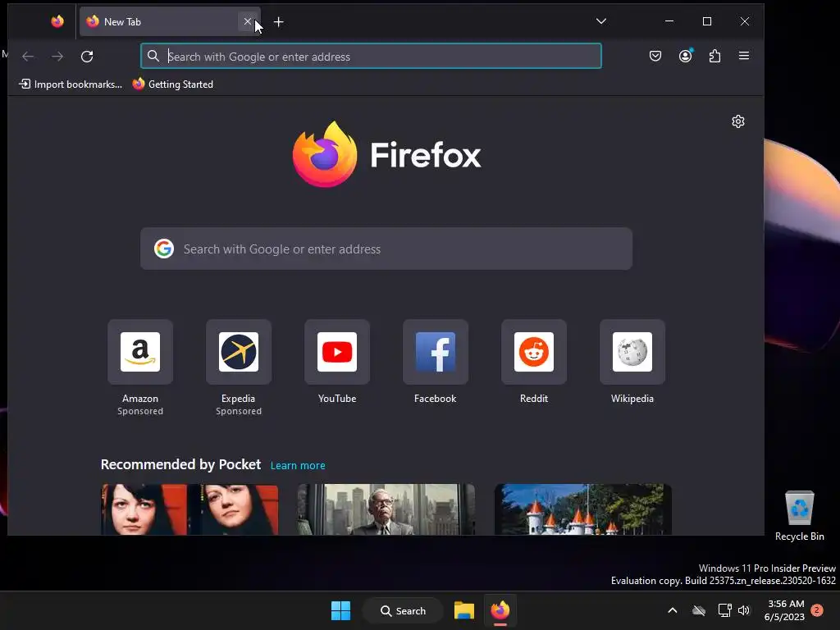Open the Getting Started bookmark
The image size is (840, 630).
point(173,84)
